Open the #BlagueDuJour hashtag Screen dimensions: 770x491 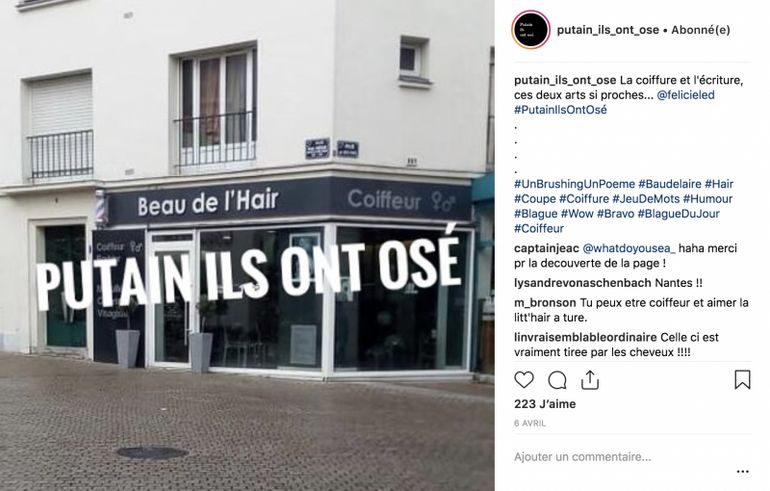(x=679, y=214)
